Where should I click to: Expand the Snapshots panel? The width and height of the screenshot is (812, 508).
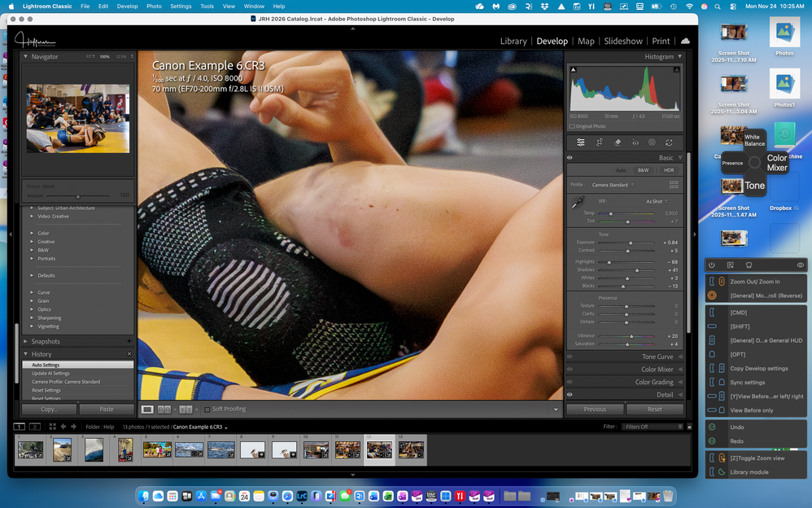[46, 341]
